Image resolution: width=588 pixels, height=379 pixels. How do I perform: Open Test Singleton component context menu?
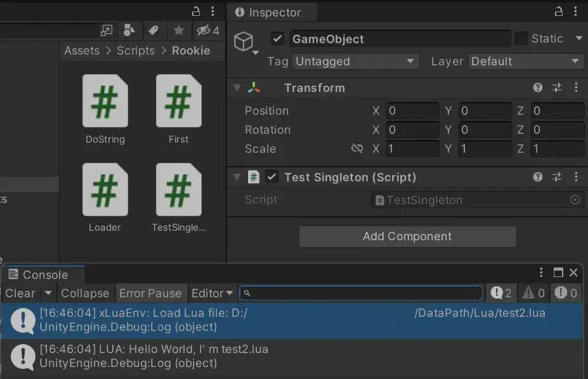pos(576,177)
